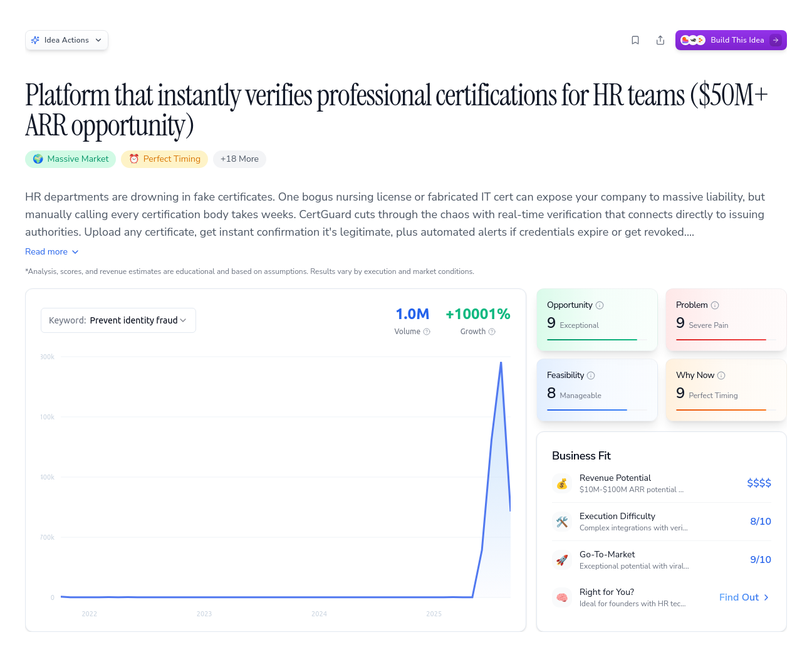Click the bookmark icon to save this idea

coord(635,39)
